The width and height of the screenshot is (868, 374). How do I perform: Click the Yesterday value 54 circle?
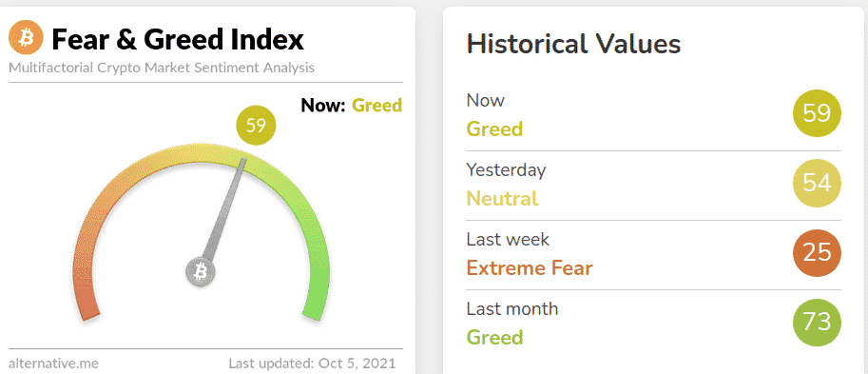(817, 184)
